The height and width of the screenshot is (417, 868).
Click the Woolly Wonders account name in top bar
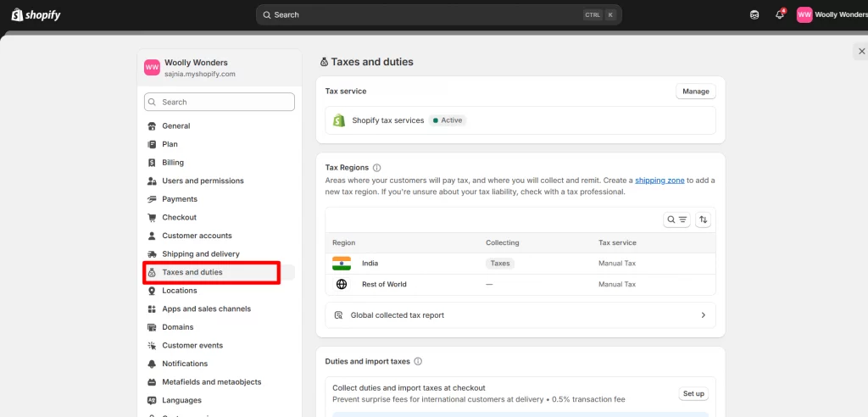(x=841, y=15)
